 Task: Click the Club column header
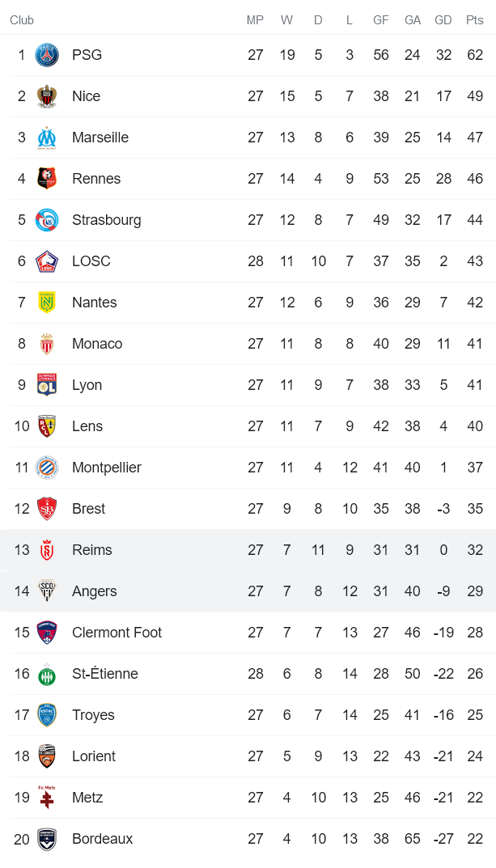(22, 20)
